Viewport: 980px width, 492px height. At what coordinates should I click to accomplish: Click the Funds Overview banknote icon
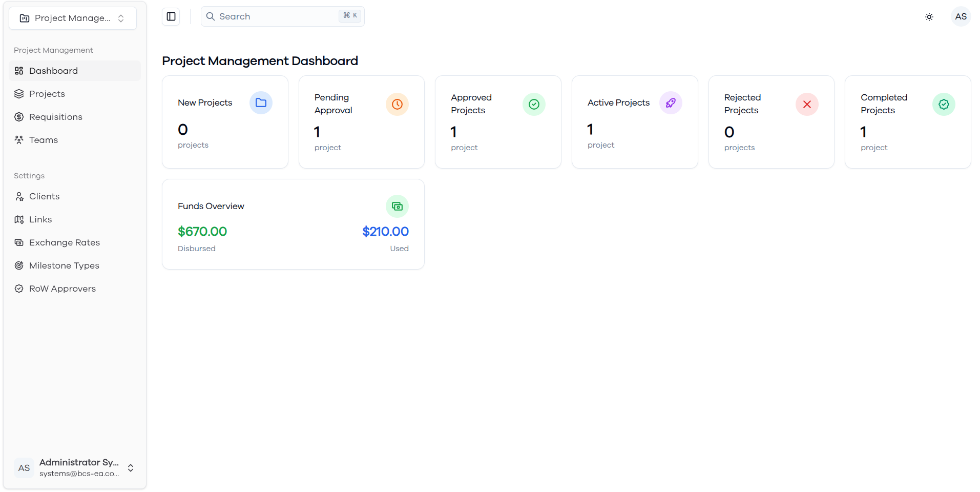click(x=397, y=206)
